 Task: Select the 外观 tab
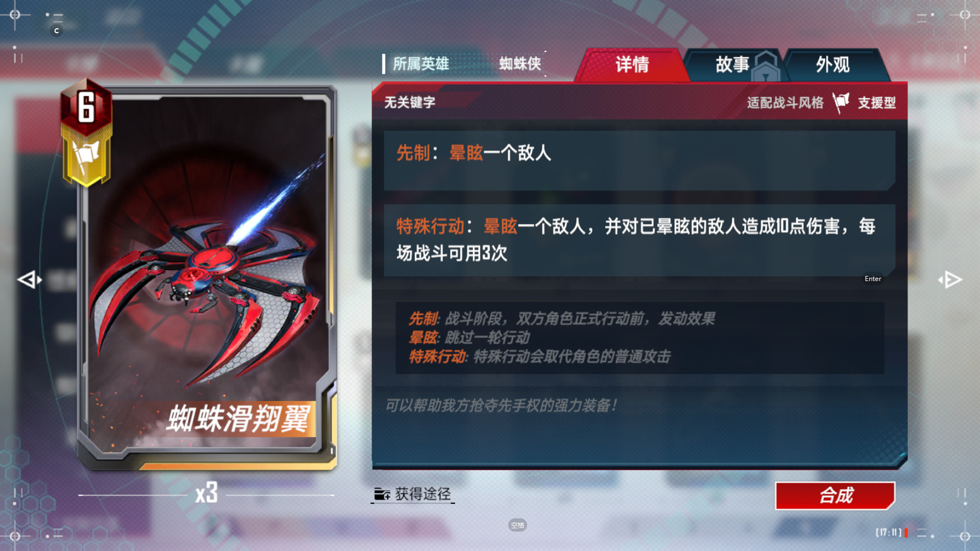click(x=833, y=65)
